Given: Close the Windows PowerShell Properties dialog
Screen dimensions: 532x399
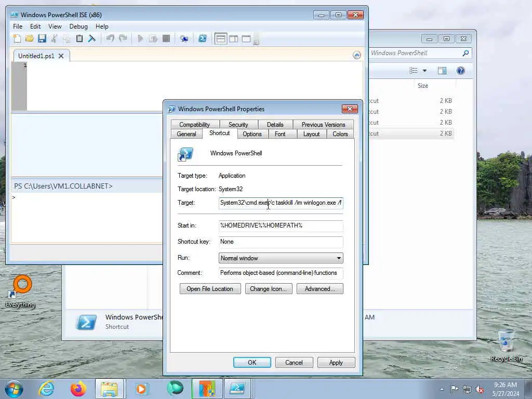Looking at the screenshot, I should click(350, 109).
